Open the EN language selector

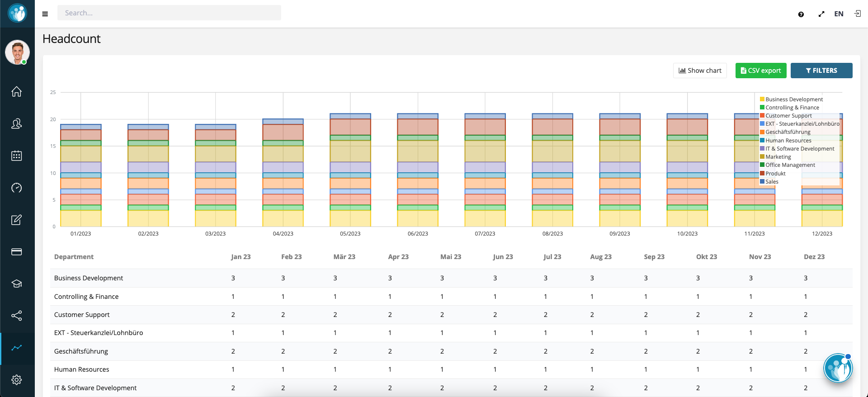[x=839, y=14]
